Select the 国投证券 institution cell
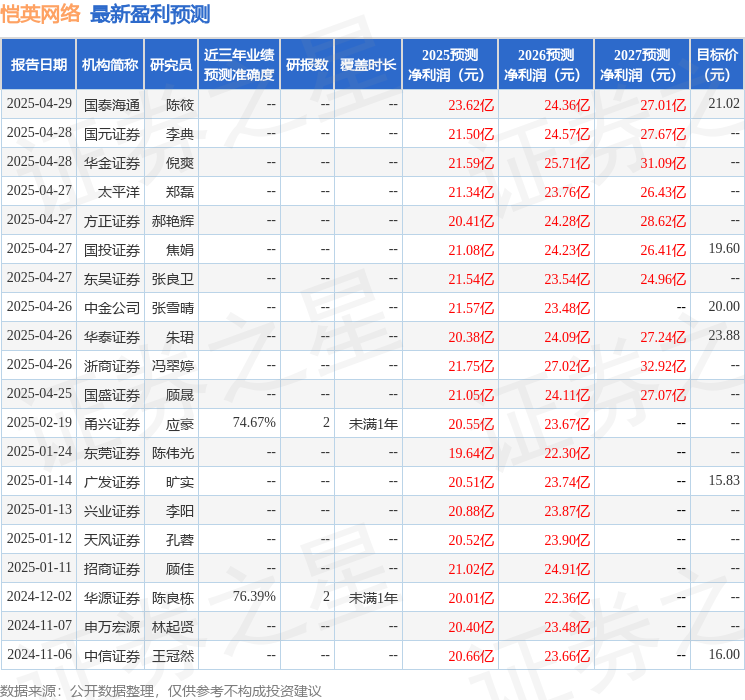The height and width of the screenshot is (700, 745). [112, 250]
